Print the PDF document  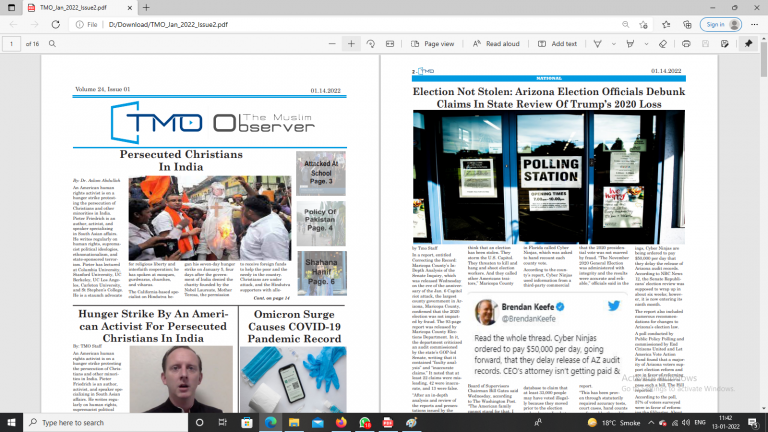pos(686,44)
